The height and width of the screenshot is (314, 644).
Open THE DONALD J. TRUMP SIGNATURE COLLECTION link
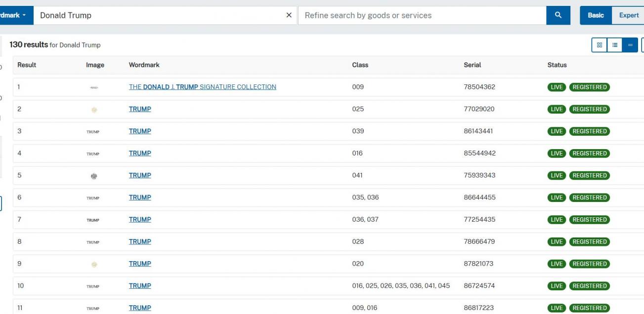[202, 87]
